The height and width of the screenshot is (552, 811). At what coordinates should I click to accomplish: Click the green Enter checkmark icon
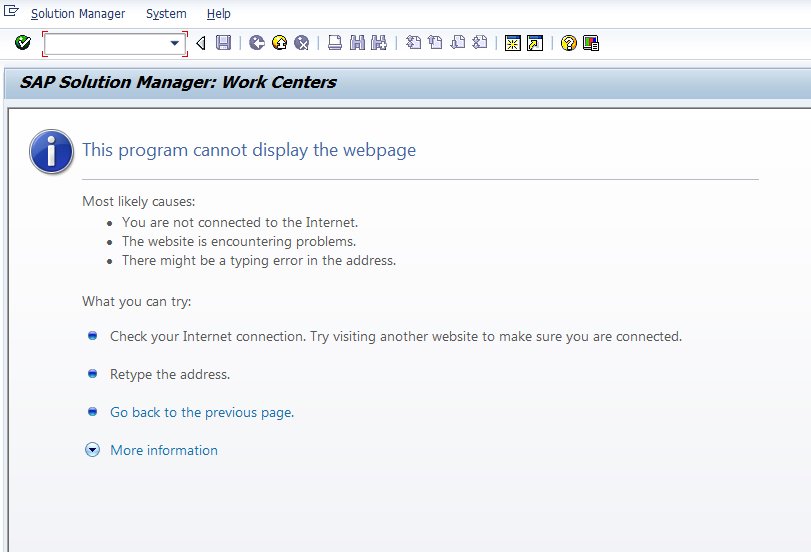23,43
